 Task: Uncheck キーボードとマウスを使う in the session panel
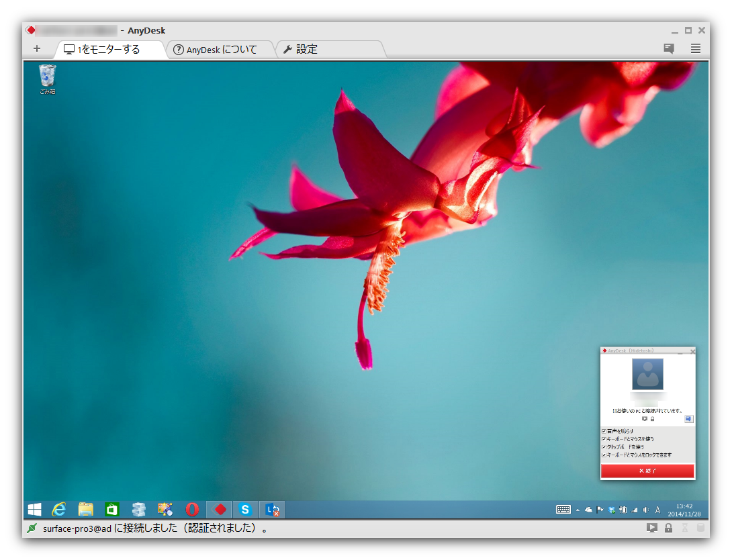604,439
